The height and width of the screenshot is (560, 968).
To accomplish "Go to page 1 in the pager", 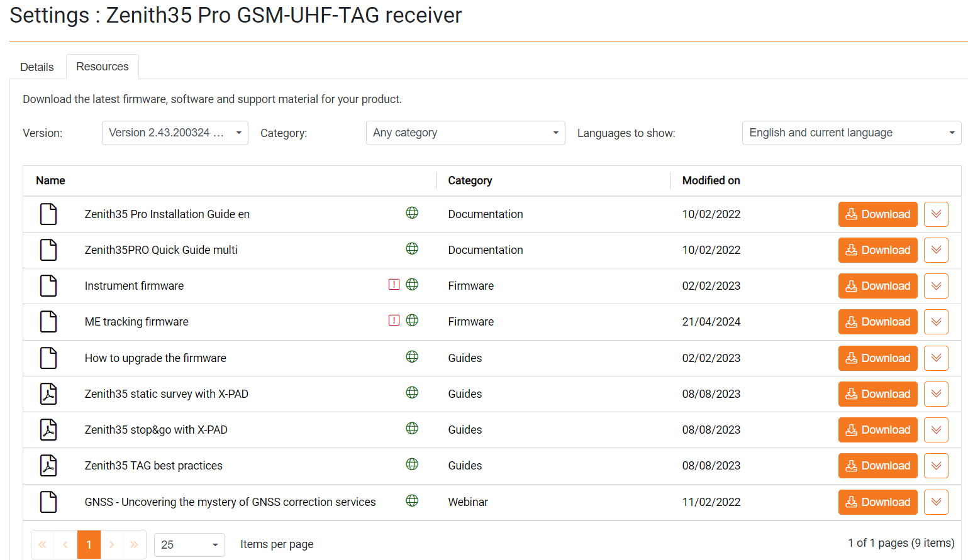I will [x=89, y=545].
